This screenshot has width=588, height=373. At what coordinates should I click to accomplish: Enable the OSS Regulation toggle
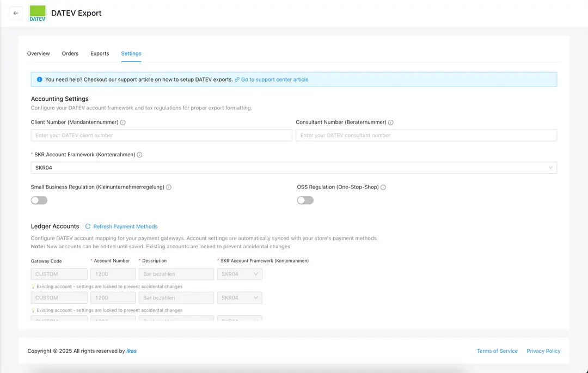[305, 200]
